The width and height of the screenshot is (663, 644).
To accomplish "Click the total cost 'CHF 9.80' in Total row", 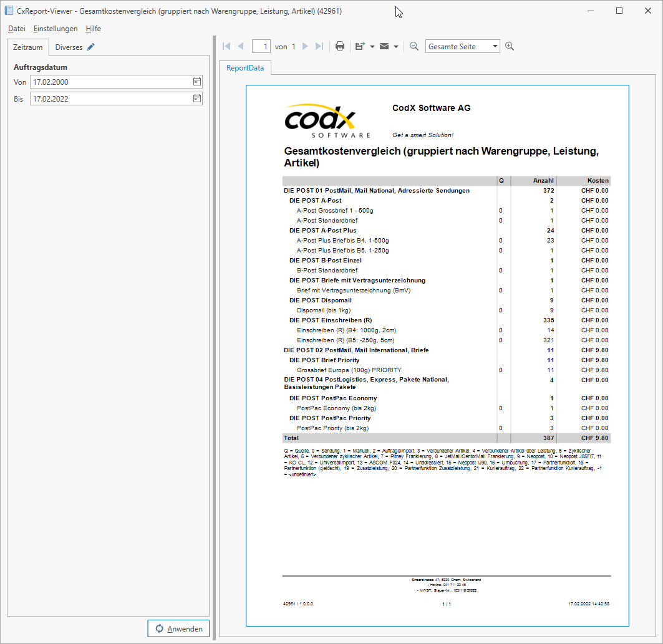I will 595,438.
